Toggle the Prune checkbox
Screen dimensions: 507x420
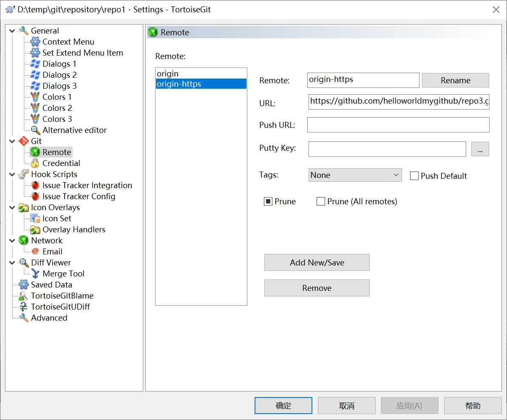pos(268,201)
